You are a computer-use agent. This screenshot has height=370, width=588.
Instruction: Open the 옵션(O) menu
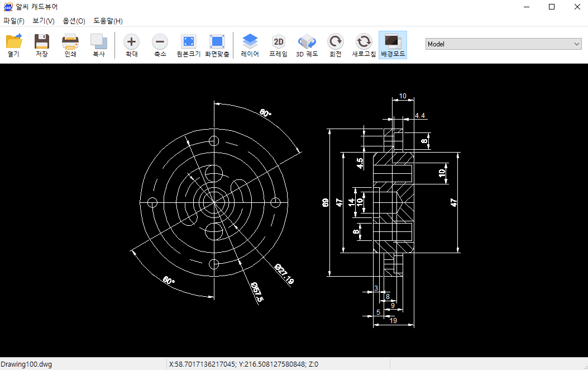pyautogui.click(x=74, y=20)
